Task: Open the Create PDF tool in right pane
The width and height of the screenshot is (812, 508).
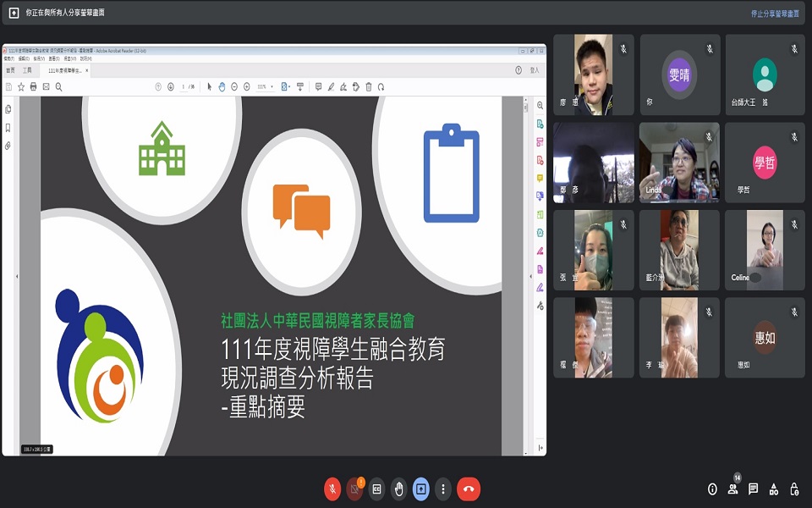Action: click(x=540, y=160)
